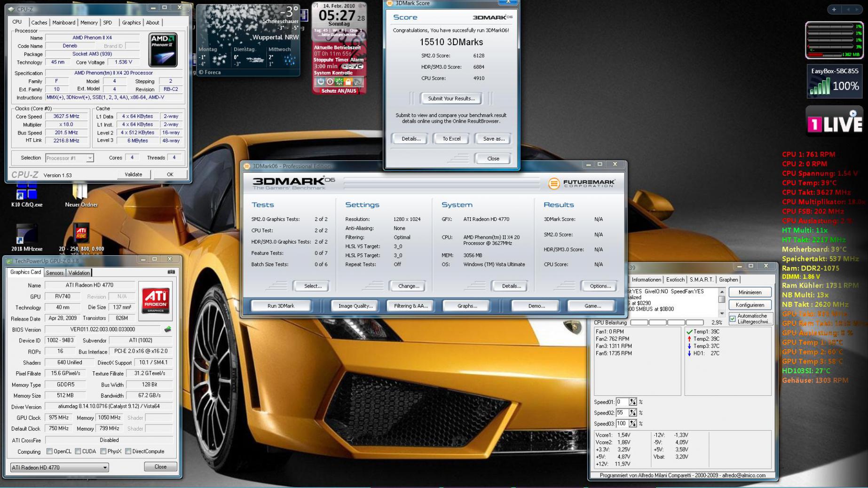The image size is (868, 488).
Task: Tick the DirectCompute checkbox in GPU-Z
Action: (128, 451)
